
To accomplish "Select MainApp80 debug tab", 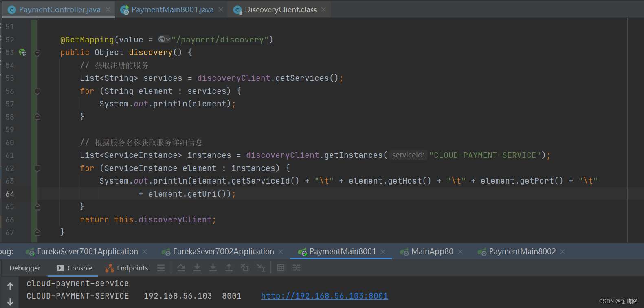I will [432, 252].
